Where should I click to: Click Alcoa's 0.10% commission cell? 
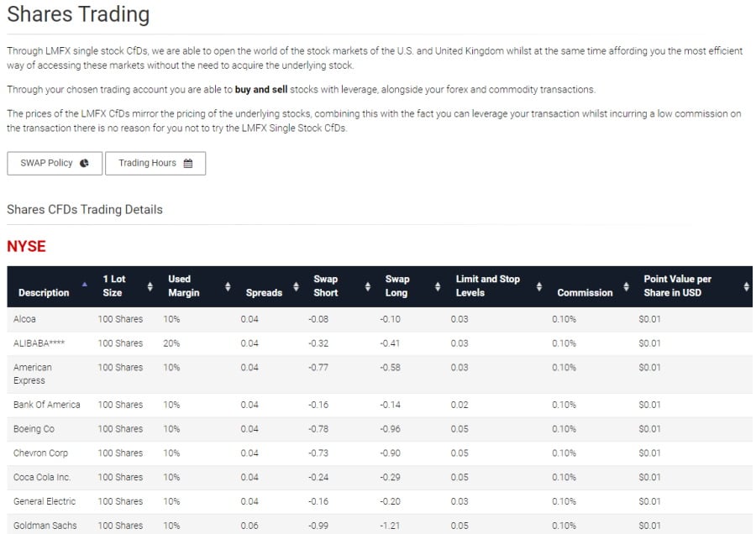[x=564, y=319]
